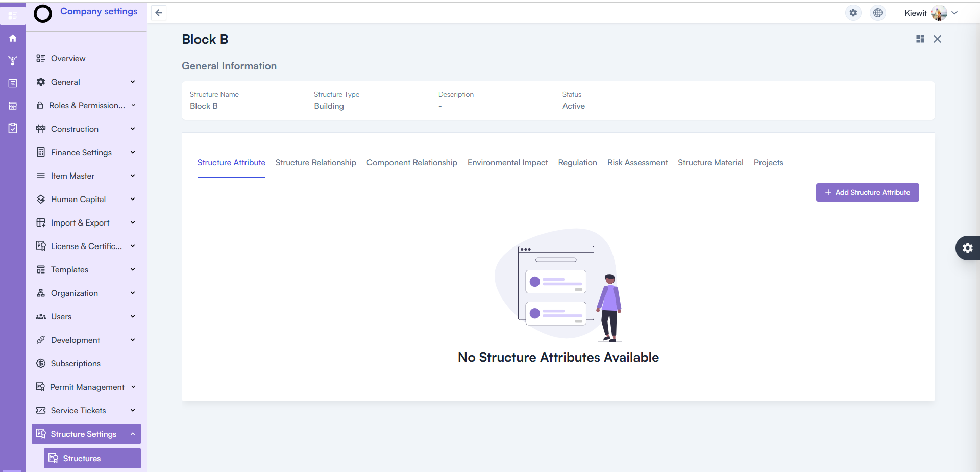Open the floating gear icon on the right edge

coord(968,248)
